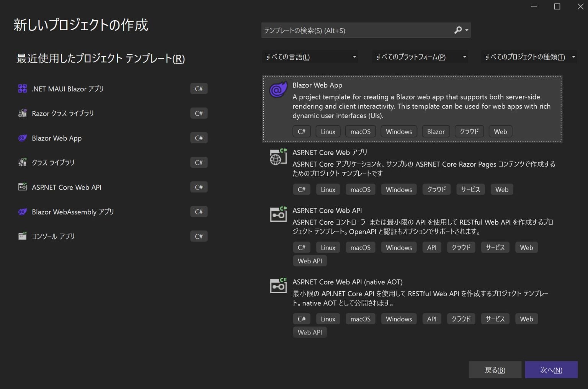Open the すべてのプラットフォーム dropdown
The width and height of the screenshot is (588, 389).
tap(420, 57)
